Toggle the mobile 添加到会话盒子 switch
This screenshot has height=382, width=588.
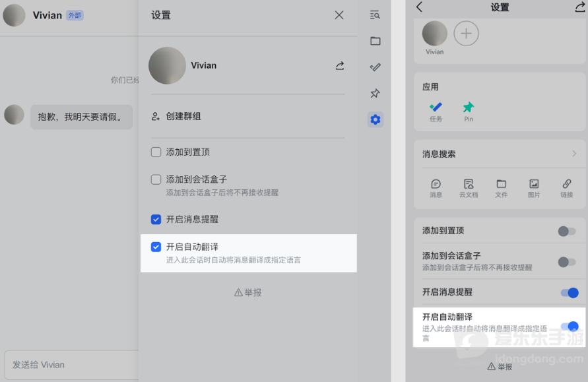point(567,262)
